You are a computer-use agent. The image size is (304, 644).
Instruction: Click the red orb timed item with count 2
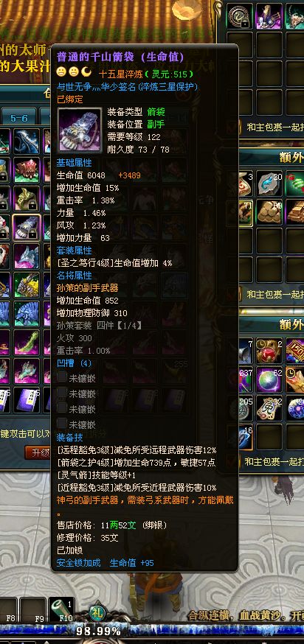tap(269, 351)
